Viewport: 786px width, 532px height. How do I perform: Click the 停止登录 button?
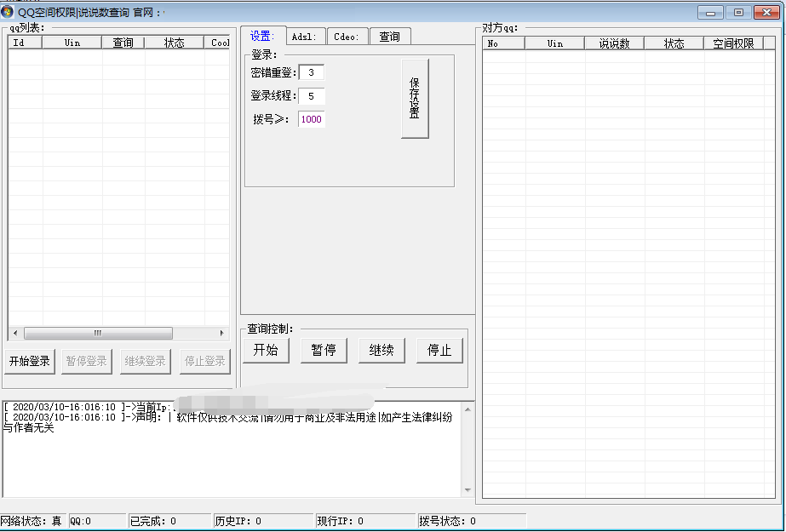(x=205, y=361)
